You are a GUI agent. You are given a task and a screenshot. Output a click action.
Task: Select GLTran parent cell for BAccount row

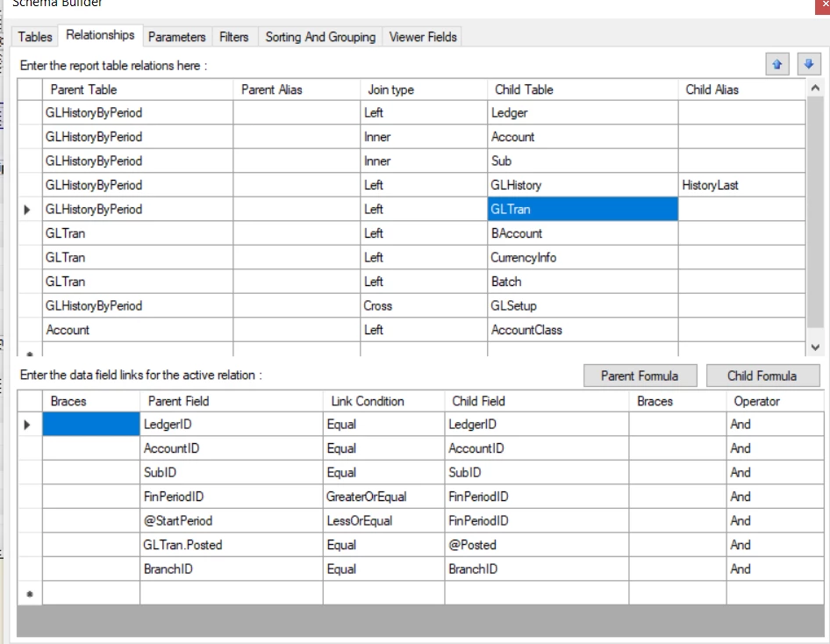(x=138, y=233)
